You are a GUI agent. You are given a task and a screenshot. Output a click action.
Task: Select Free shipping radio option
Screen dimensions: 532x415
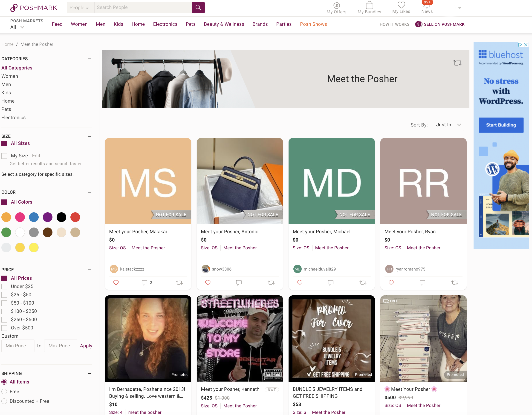click(4, 391)
